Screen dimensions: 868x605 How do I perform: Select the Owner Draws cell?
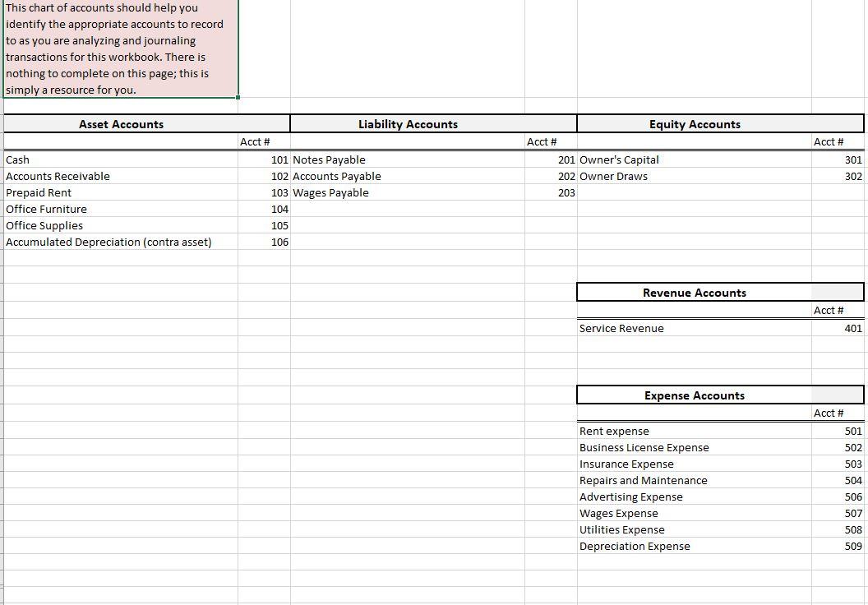point(612,176)
